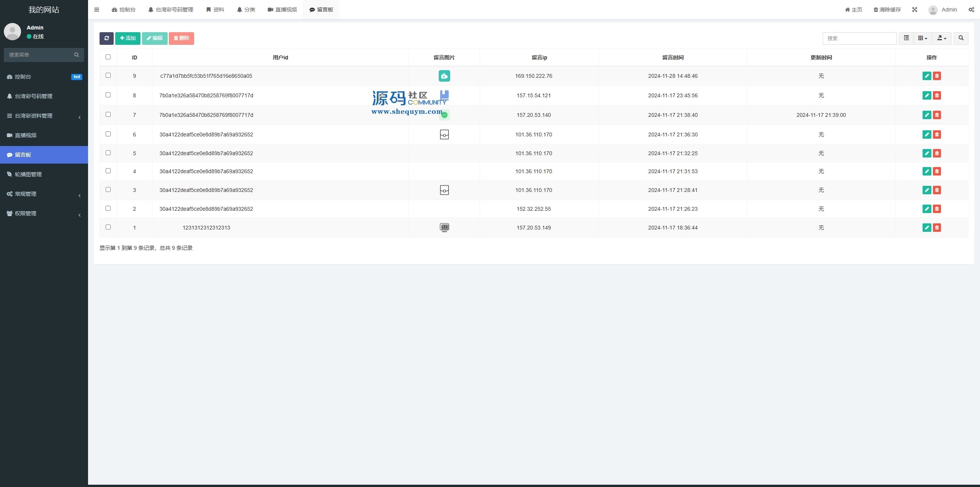Viewport: 980px width, 487px height.
Task: Click the hamburger menu toggle icon
Action: (x=96, y=10)
